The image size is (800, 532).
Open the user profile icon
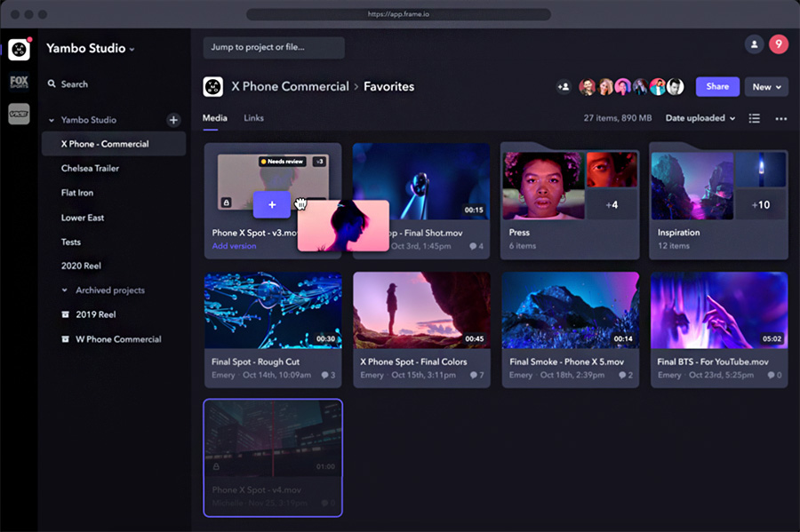coord(754,44)
